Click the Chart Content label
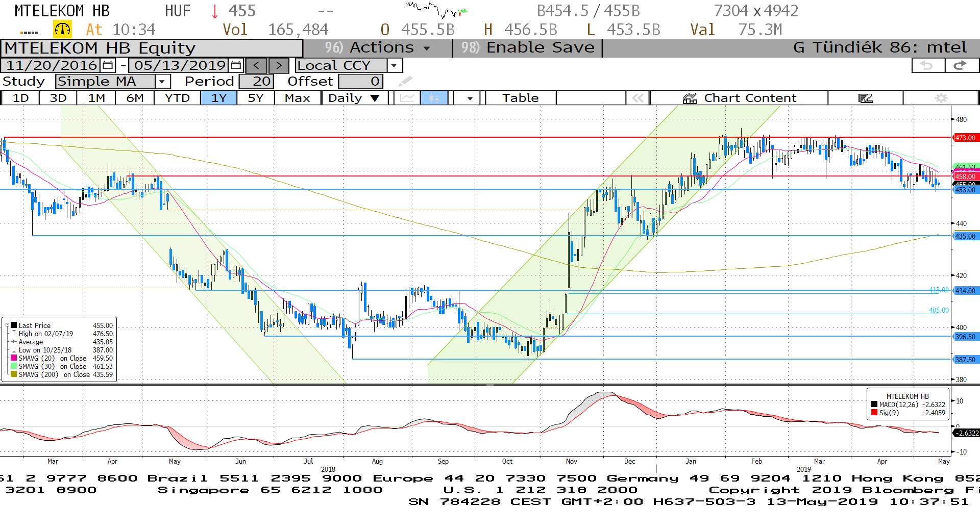 coord(750,98)
